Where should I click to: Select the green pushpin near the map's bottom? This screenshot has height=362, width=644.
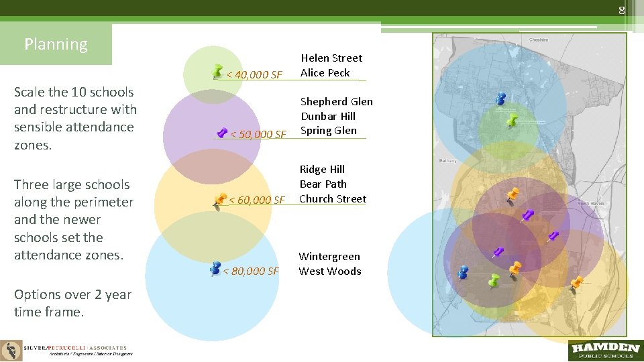(494, 281)
